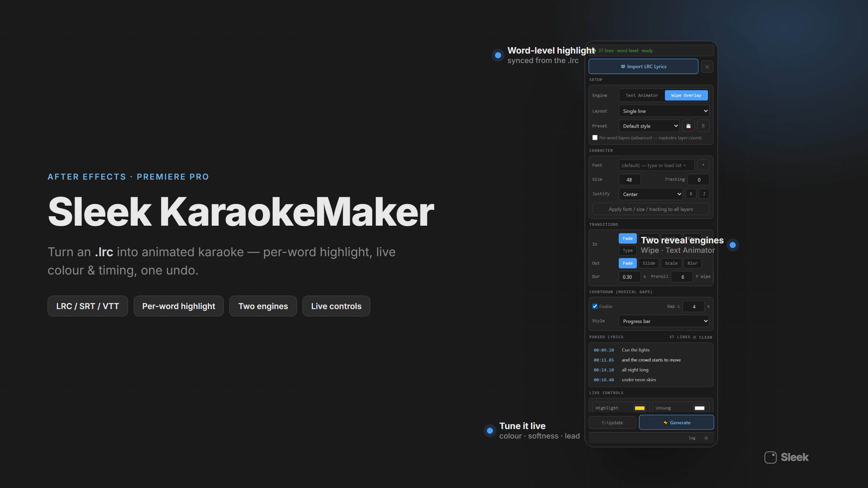This screenshot has width=868, height=488.
Task: Click the 'LRC / SRT / VTT' pill
Action: pyautogui.click(x=87, y=306)
